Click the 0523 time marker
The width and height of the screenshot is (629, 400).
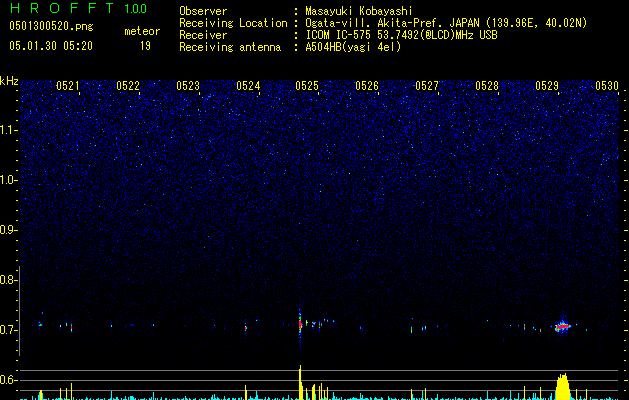click(188, 86)
